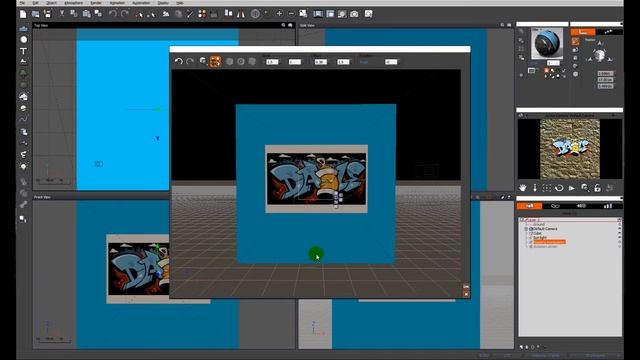Select the water surface tool at top of left toolbar
The height and width of the screenshot is (360, 640).
tap(24, 29)
